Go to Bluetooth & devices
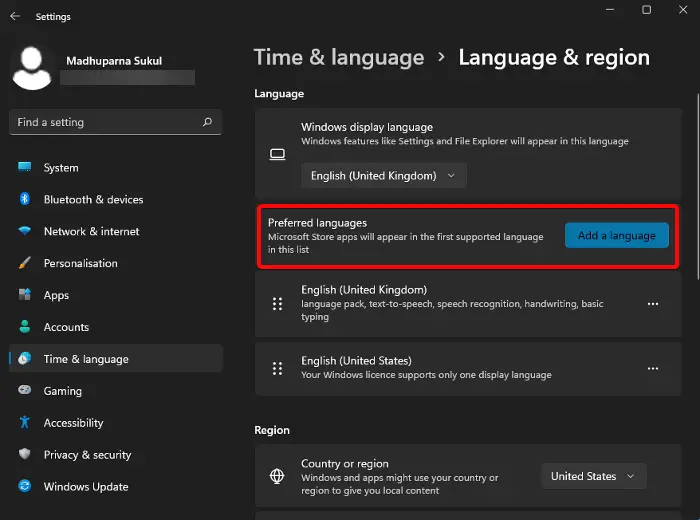 click(x=116, y=199)
